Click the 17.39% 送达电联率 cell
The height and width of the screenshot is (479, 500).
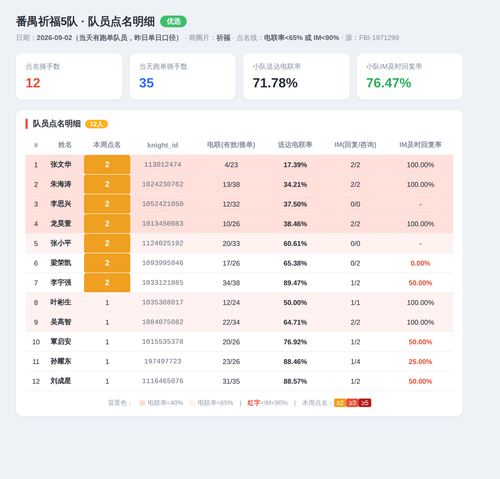[x=295, y=165]
